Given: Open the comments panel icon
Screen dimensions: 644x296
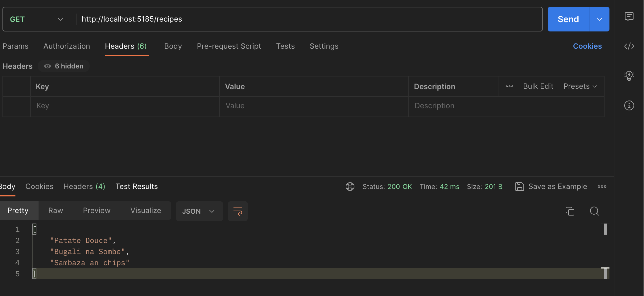Looking at the screenshot, I should coord(629,16).
